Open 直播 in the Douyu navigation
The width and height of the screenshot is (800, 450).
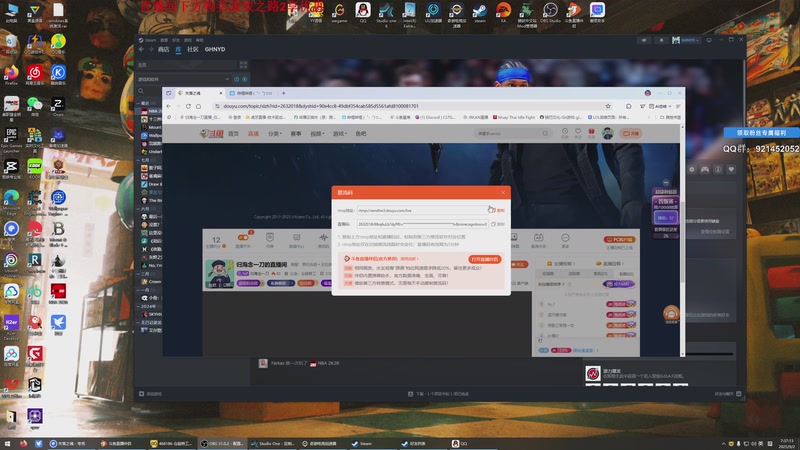pos(253,134)
